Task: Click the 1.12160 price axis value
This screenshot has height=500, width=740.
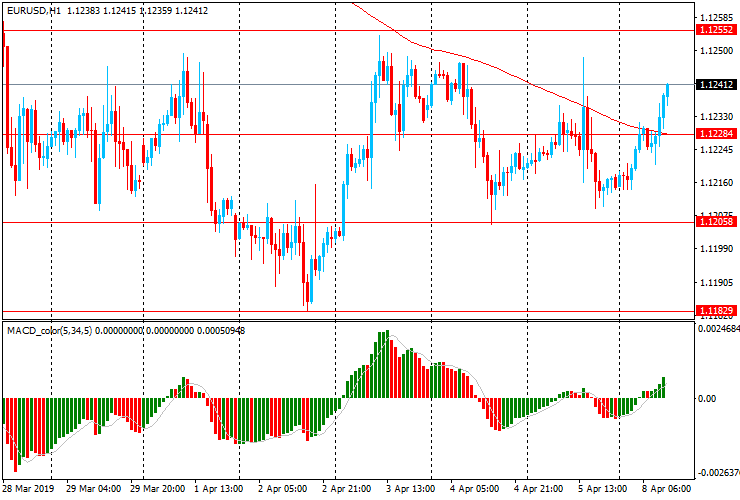Action: (x=717, y=182)
